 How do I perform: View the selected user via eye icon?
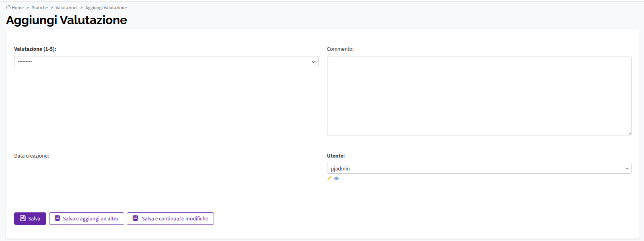coord(337,178)
